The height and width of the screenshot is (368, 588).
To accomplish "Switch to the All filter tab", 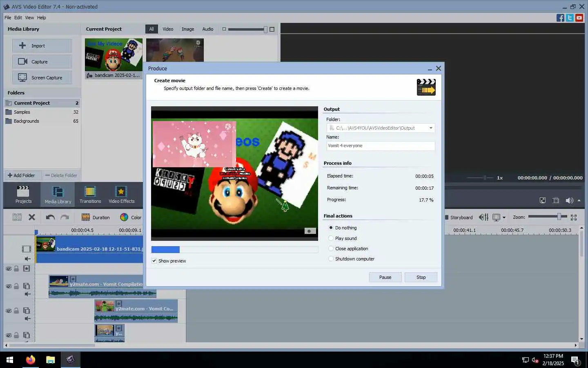I will pyautogui.click(x=151, y=29).
